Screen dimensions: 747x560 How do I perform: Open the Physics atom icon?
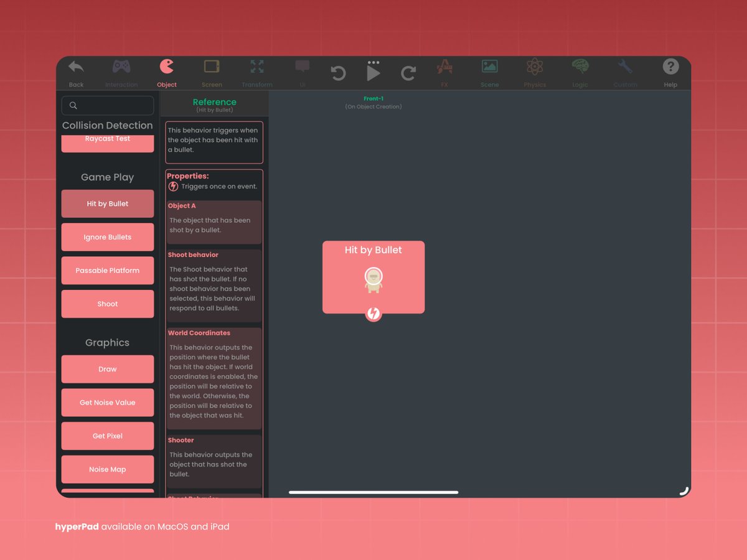coord(535,67)
